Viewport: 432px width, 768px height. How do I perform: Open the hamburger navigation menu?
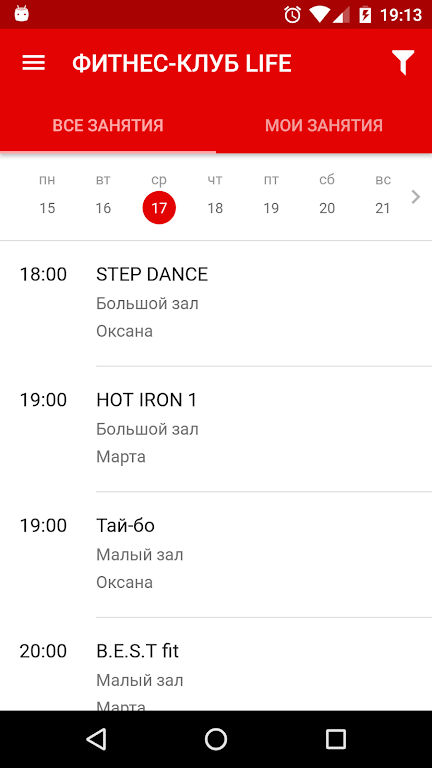(34, 63)
